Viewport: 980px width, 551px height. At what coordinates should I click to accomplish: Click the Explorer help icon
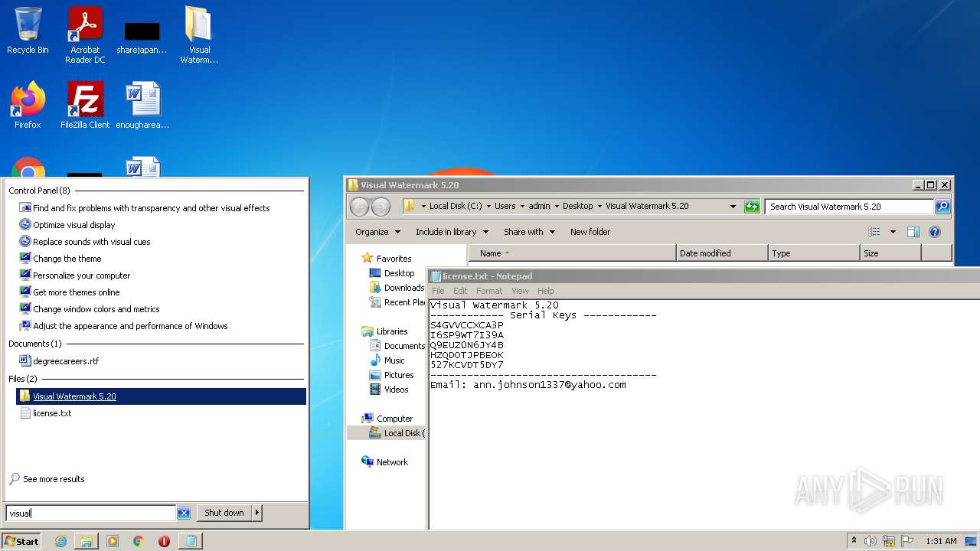point(935,232)
